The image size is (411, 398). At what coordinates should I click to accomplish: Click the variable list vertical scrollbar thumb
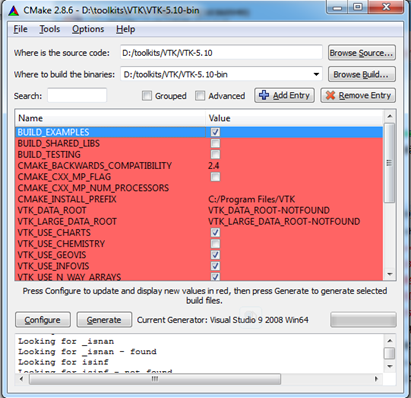point(389,163)
